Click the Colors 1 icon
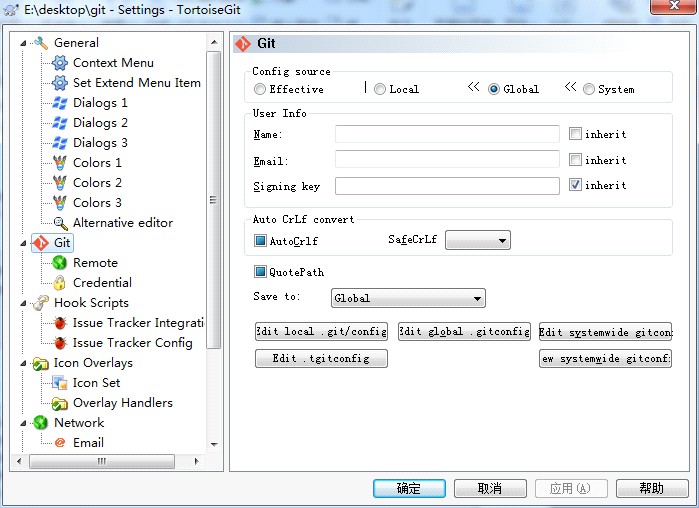This screenshot has height=508, width=699. click(60, 163)
